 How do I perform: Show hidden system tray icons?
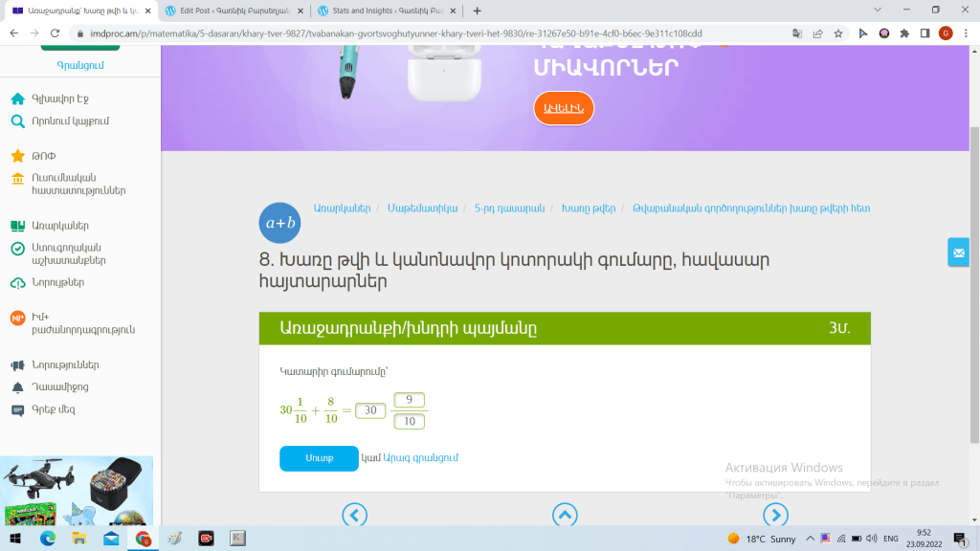tap(807, 539)
